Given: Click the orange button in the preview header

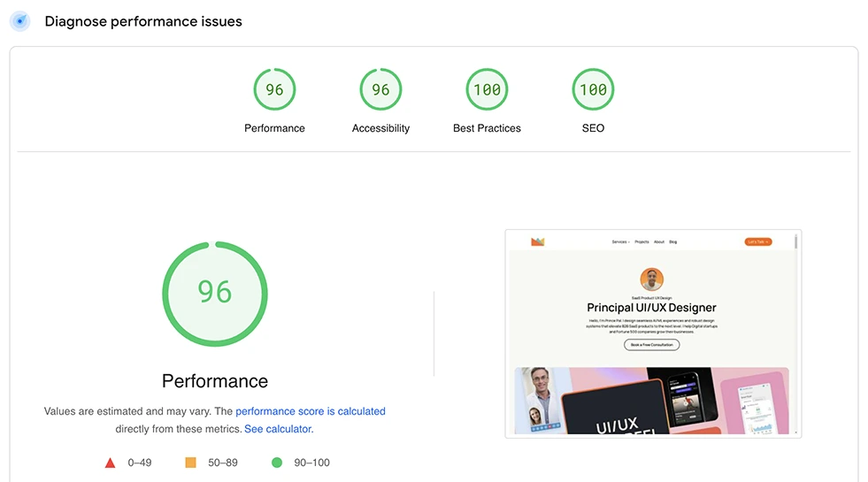Looking at the screenshot, I should (757, 241).
